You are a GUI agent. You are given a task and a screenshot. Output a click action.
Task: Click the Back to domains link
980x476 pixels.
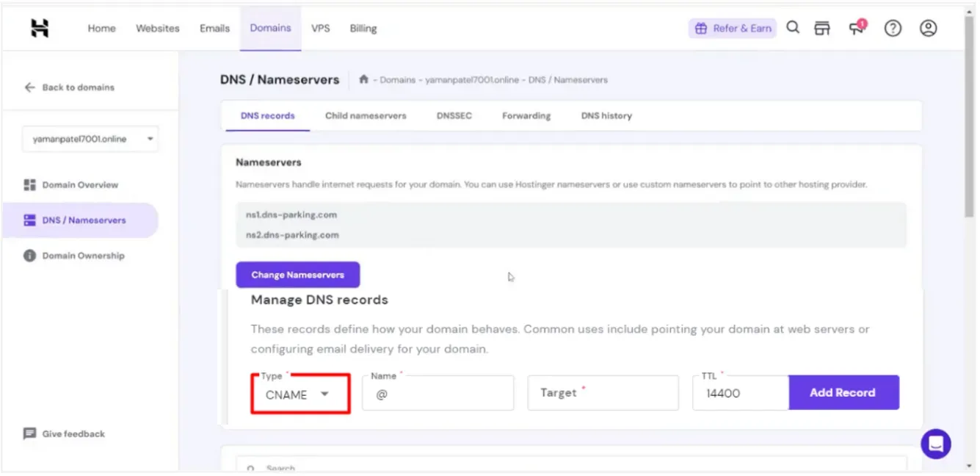(x=78, y=87)
